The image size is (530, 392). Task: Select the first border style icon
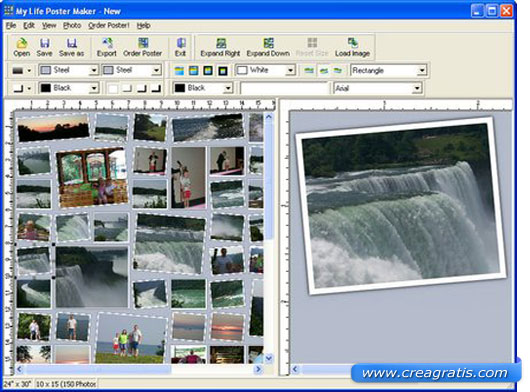[x=179, y=70]
